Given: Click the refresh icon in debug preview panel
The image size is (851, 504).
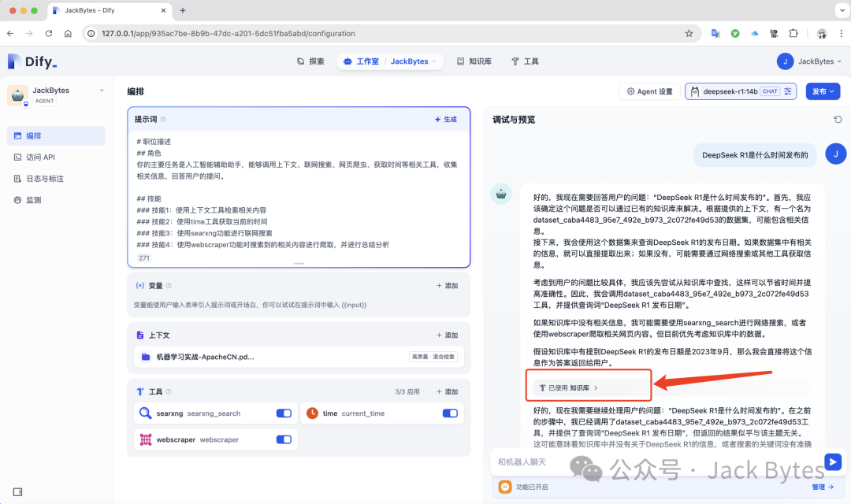Looking at the screenshot, I should 838,120.
